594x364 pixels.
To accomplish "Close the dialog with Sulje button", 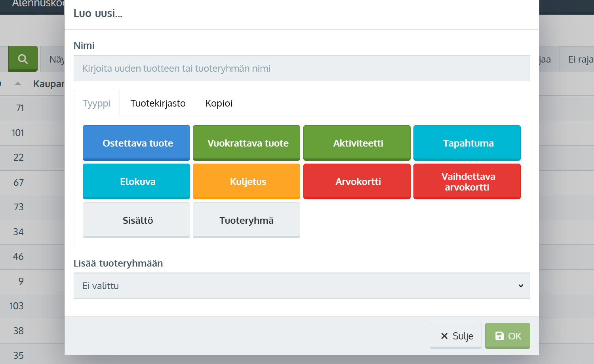I will pyautogui.click(x=456, y=336).
